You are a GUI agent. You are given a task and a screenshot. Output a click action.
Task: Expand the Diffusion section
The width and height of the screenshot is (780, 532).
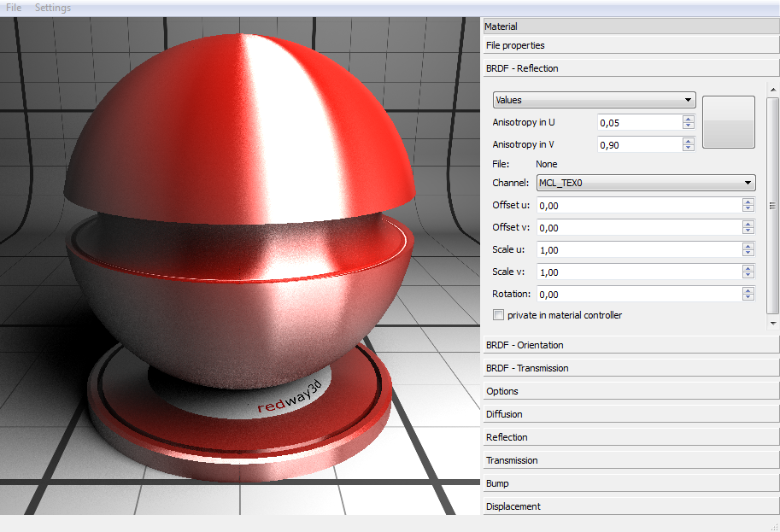click(x=630, y=414)
